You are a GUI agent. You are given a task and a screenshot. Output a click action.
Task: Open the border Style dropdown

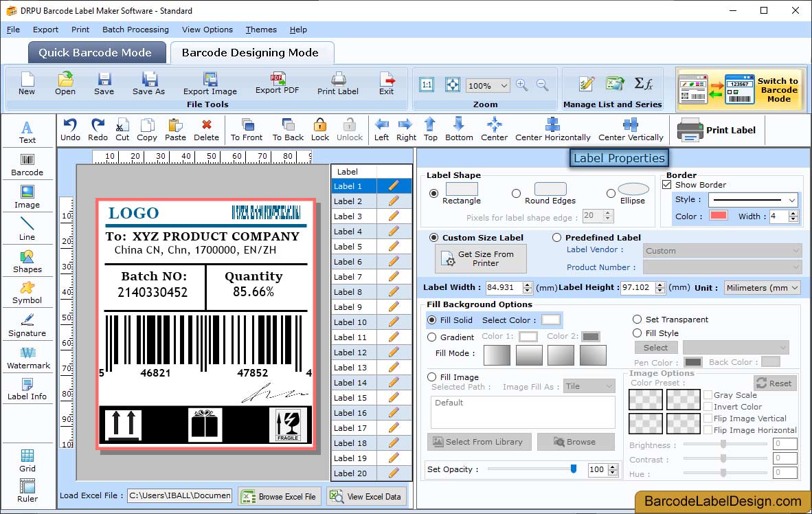tap(791, 199)
